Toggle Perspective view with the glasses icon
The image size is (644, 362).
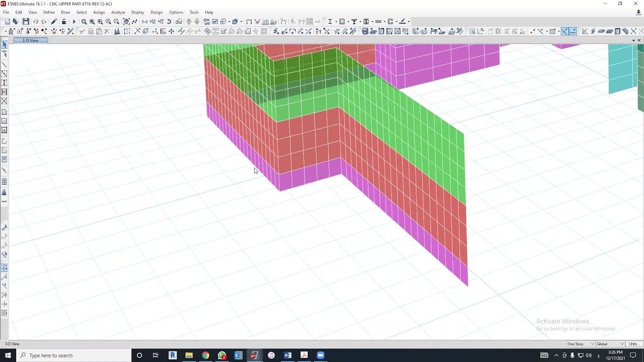[179, 22]
